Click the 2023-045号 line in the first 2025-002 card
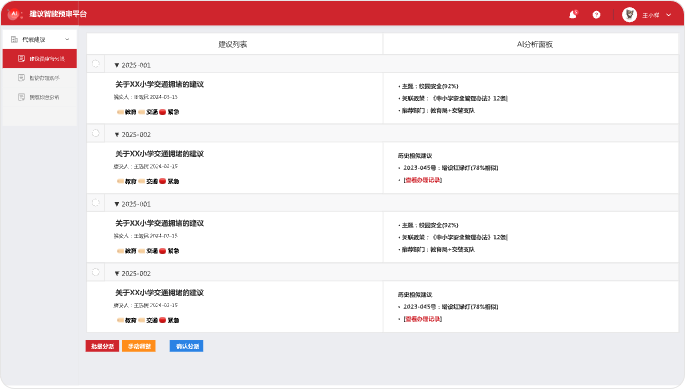Screen dimensions: 685x389 click(448, 168)
